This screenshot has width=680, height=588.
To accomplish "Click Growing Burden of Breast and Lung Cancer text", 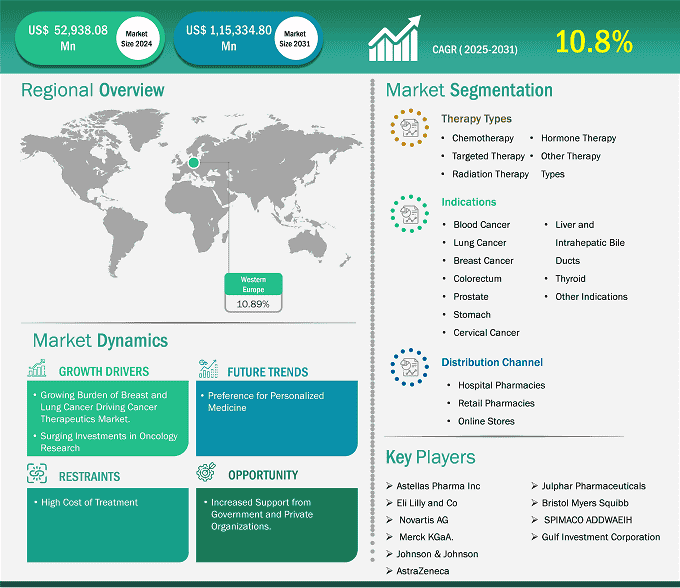I will pyautogui.click(x=104, y=407).
